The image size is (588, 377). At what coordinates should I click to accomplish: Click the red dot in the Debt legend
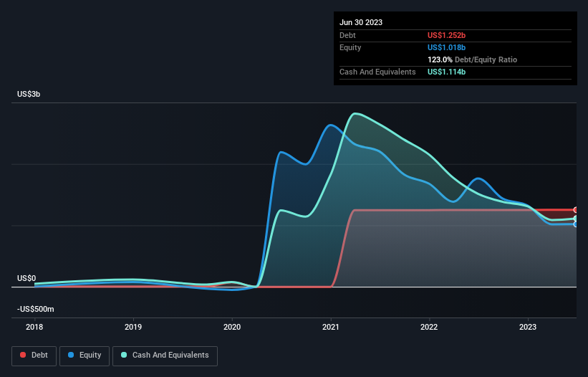coord(23,355)
